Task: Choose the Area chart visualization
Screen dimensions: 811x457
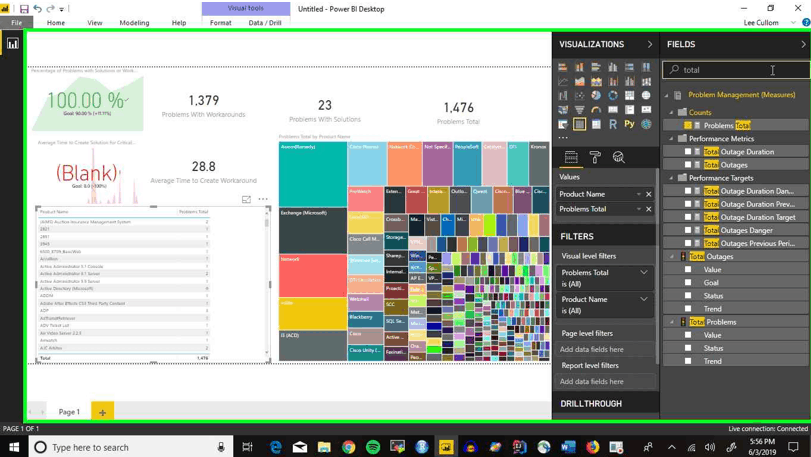Action: coord(579,82)
